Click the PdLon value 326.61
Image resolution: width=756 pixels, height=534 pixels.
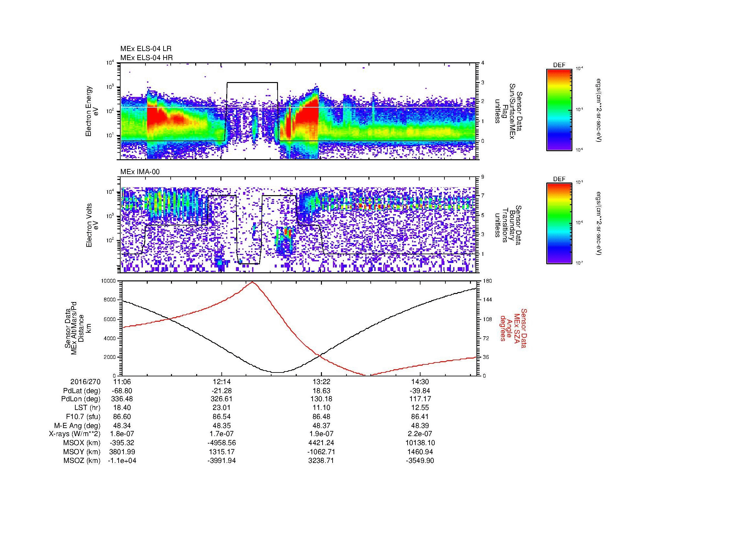(222, 399)
